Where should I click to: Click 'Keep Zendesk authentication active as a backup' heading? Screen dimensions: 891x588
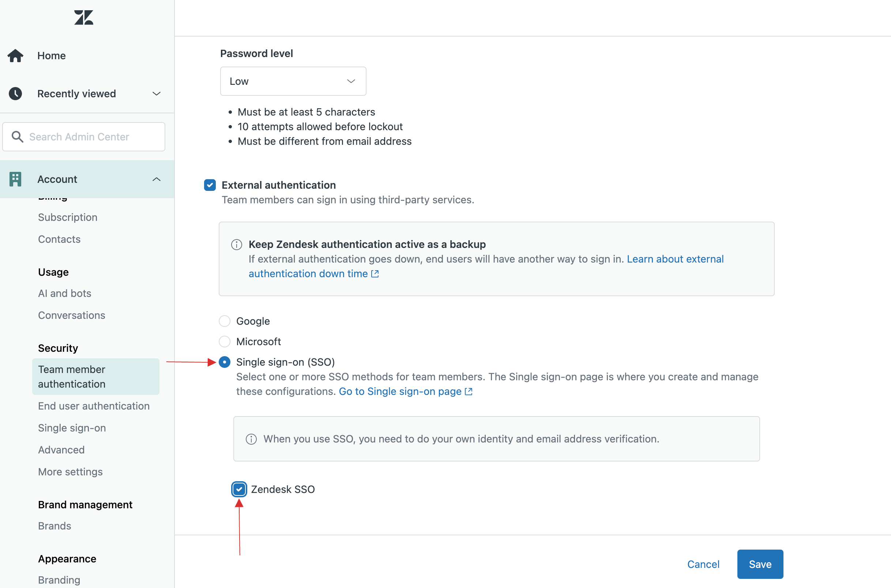pos(367,245)
